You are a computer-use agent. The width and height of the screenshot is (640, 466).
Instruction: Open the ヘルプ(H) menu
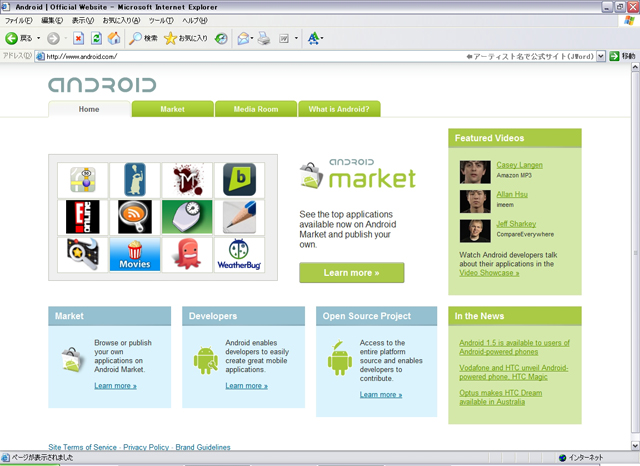tap(195, 20)
